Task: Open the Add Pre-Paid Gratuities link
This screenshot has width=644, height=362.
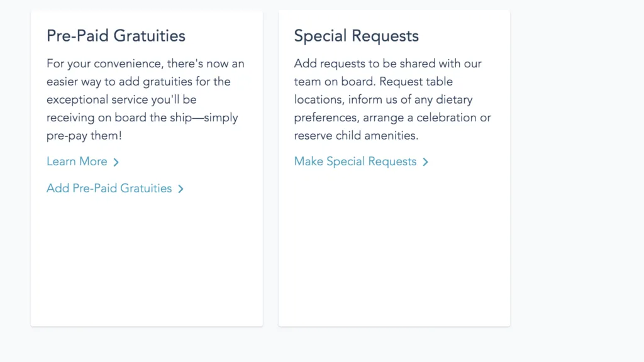Action: point(109,189)
